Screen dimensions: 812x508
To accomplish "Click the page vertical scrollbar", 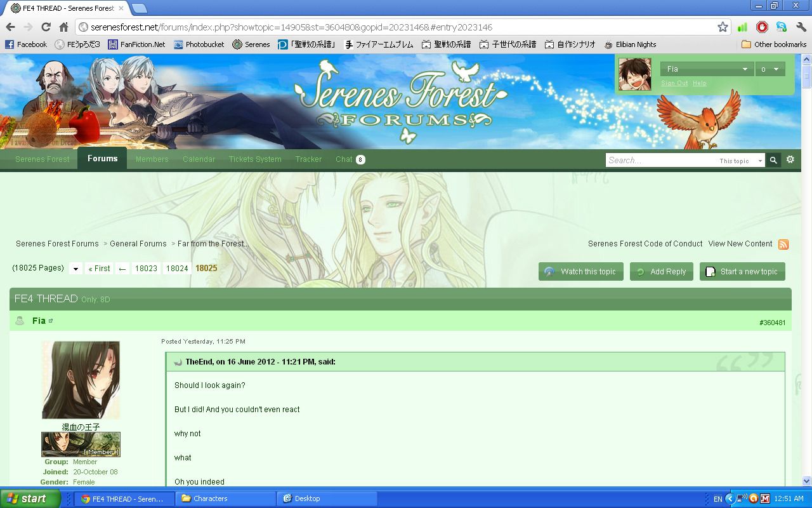I will point(806,270).
